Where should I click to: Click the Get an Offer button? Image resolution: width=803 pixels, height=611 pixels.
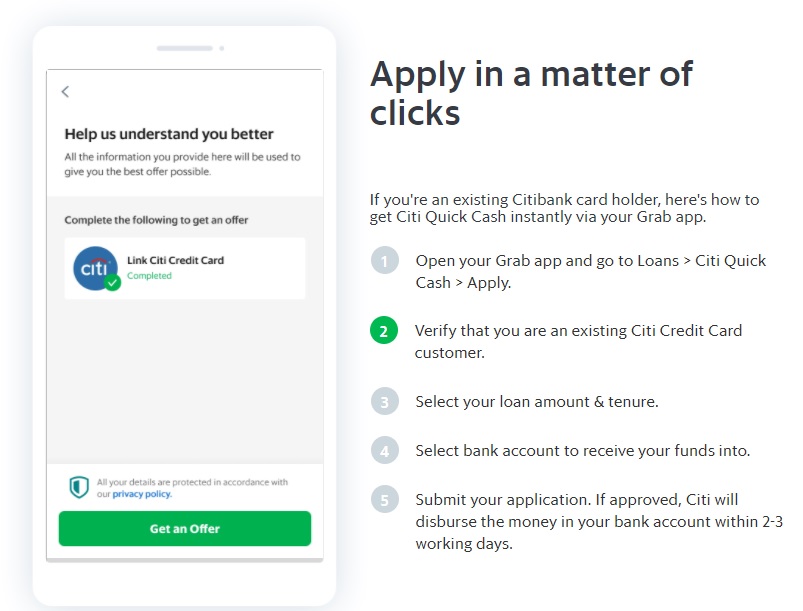185,529
